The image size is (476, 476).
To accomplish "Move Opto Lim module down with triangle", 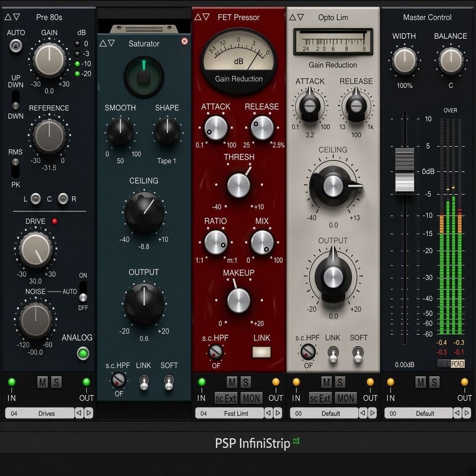I will [301, 17].
